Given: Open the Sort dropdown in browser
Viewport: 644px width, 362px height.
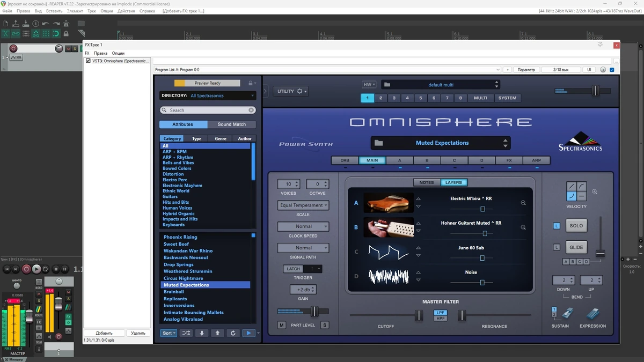Looking at the screenshot, I should [169, 333].
